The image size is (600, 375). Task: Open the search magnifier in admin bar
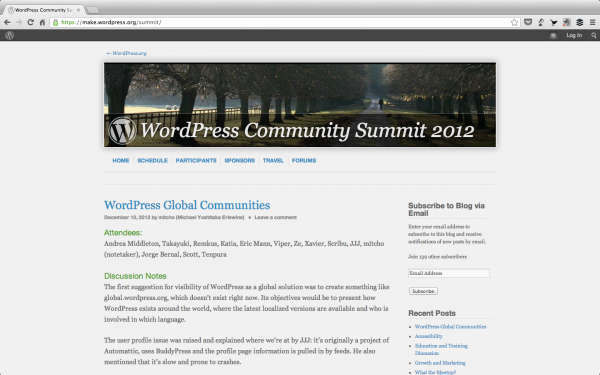[593, 35]
